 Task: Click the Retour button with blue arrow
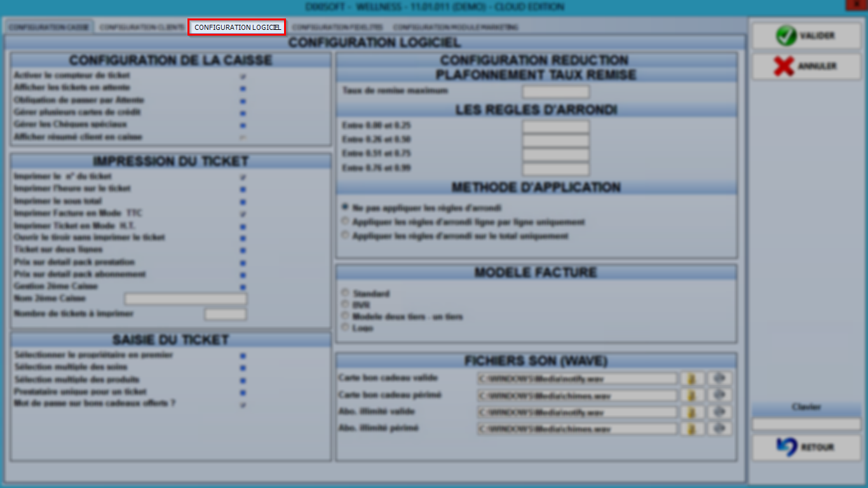click(806, 447)
